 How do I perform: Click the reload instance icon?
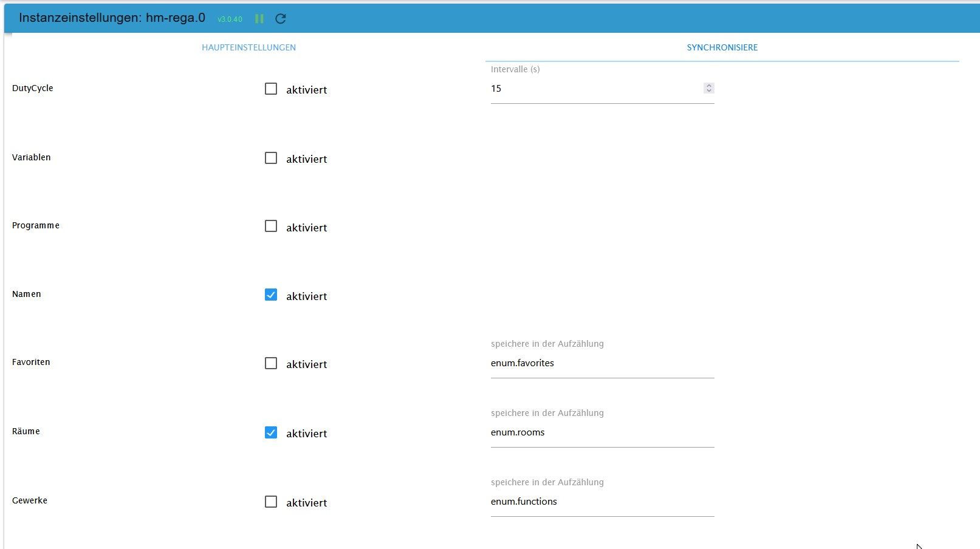280,19
